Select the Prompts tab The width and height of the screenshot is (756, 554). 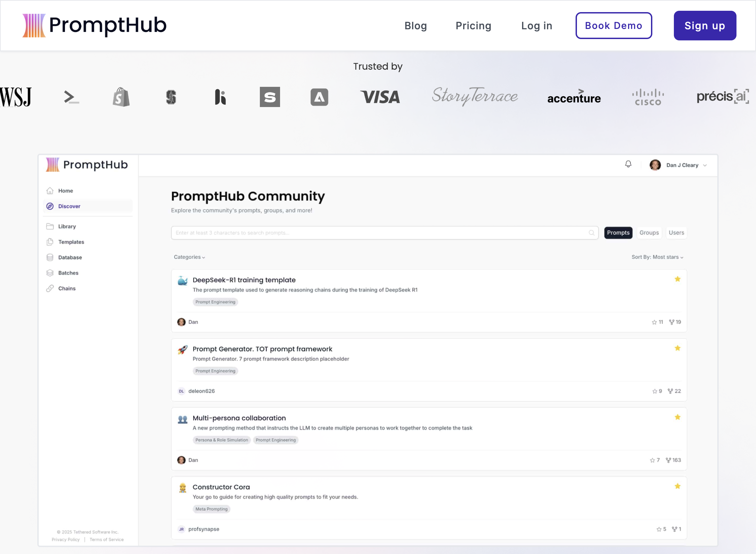(x=618, y=233)
